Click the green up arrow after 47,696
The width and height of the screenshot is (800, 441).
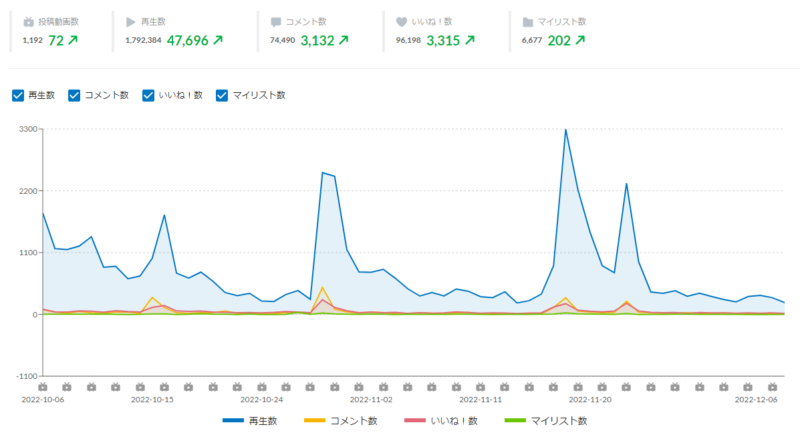(x=218, y=40)
